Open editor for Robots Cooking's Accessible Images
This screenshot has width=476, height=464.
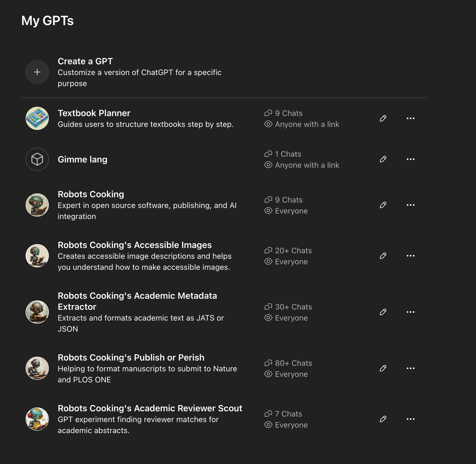pyautogui.click(x=383, y=256)
